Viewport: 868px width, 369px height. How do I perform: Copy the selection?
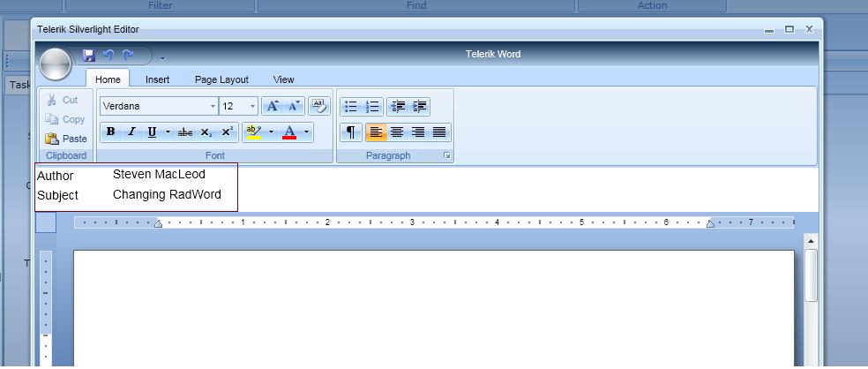click(65, 119)
